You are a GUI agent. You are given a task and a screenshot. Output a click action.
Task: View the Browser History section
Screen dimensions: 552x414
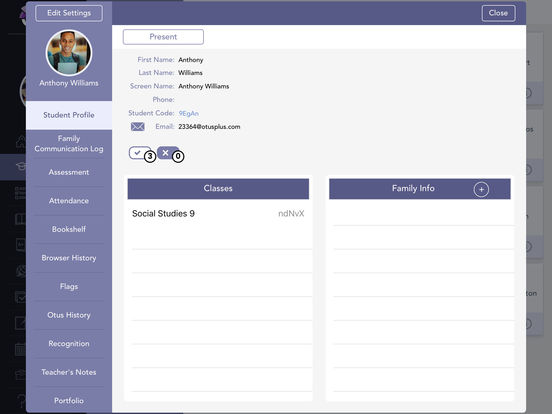pos(69,258)
